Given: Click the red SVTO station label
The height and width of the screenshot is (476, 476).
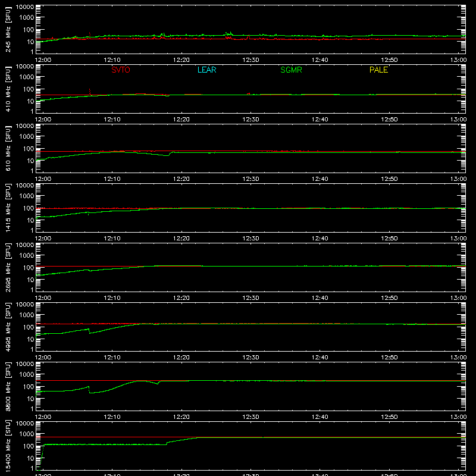Looking at the screenshot, I should [121, 70].
